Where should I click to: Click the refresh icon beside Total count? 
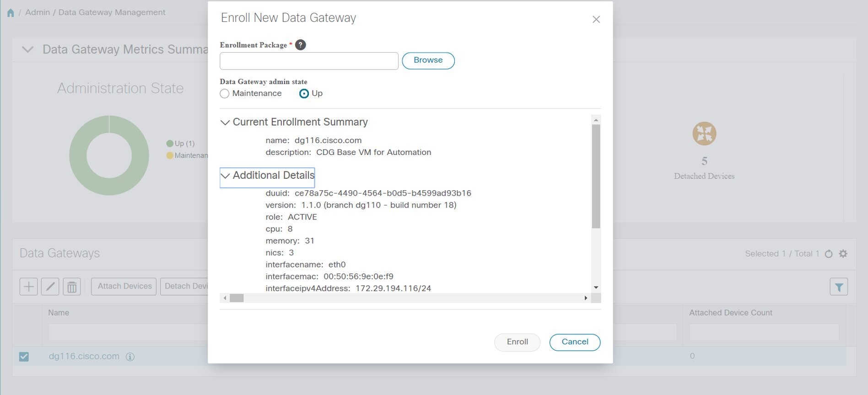coord(829,254)
